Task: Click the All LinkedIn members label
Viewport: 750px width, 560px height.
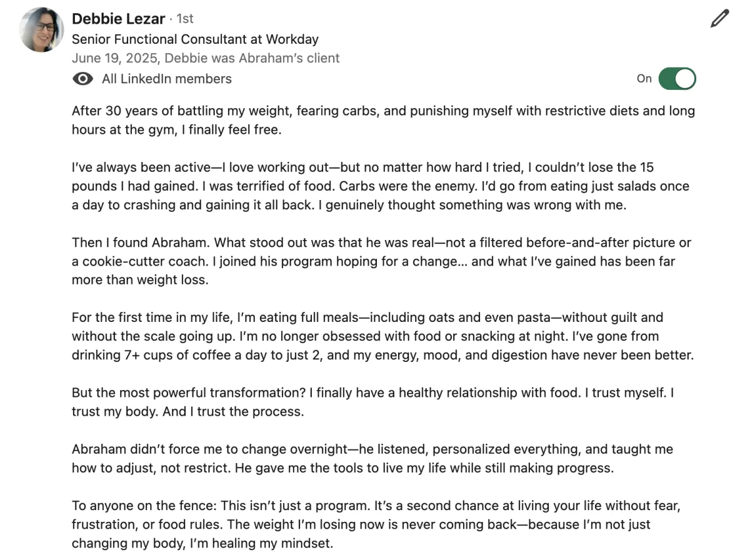Action: click(x=167, y=79)
